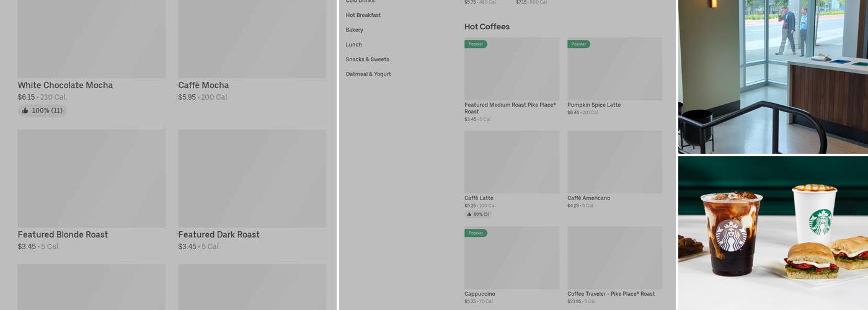Click the $4.25 price of Caffè Americano
868x310 pixels.
(573, 206)
